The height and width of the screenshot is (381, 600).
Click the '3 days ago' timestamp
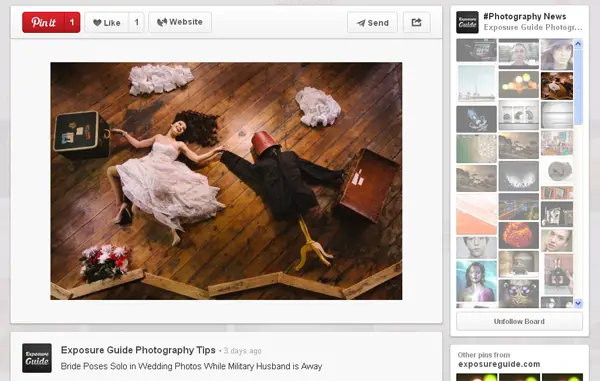click(243, 351)
